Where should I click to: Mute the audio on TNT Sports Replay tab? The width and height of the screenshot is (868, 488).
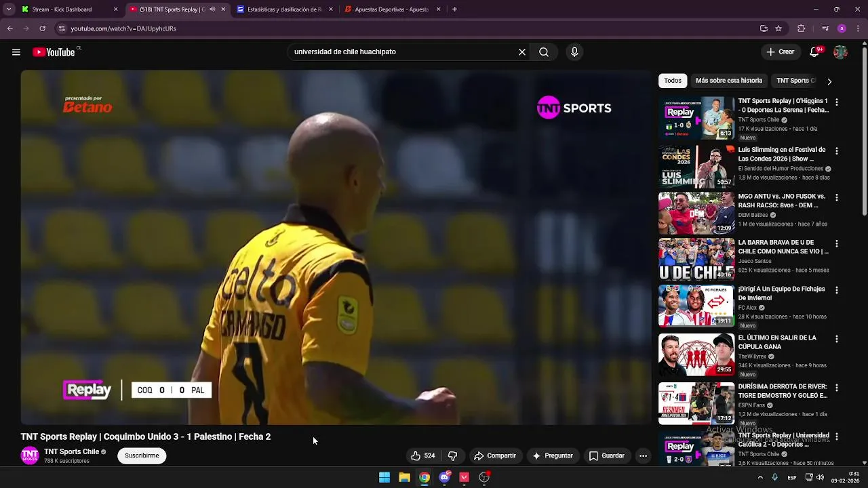[212, 9]
